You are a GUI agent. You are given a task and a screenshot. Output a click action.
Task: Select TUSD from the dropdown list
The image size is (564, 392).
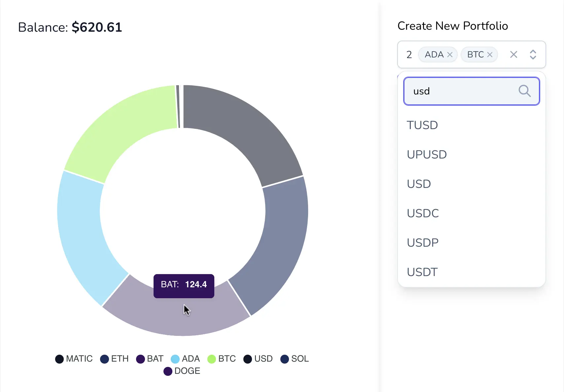pyautogui.click(x=422, y=125)
